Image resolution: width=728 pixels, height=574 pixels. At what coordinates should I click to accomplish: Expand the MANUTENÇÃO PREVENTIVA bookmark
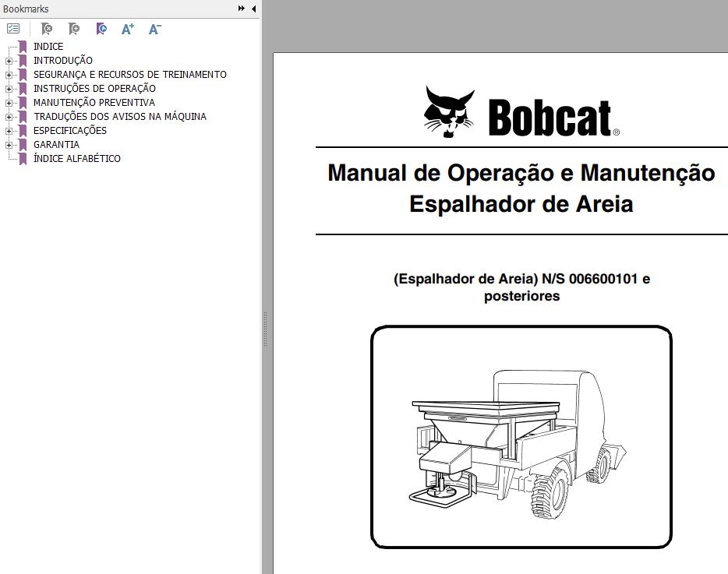tap(9, 103)
